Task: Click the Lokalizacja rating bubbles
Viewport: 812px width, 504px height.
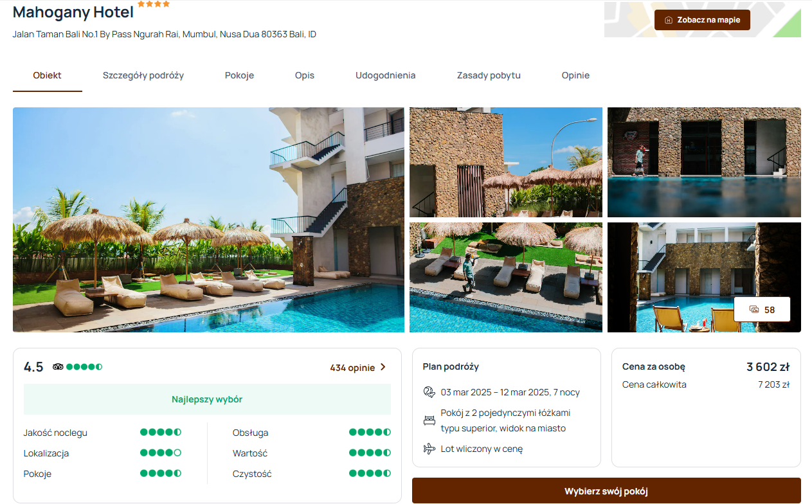Action: tap(161, 453)
